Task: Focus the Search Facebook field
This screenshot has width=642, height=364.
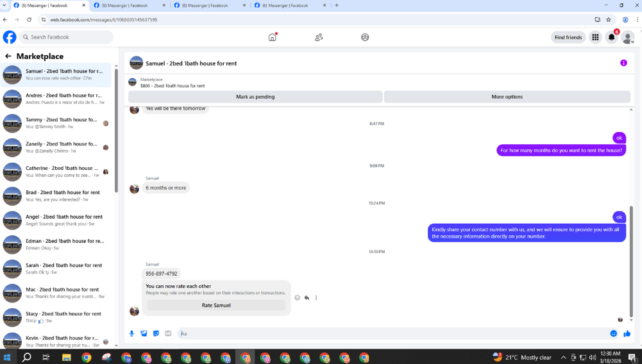Action: (66, 37)
